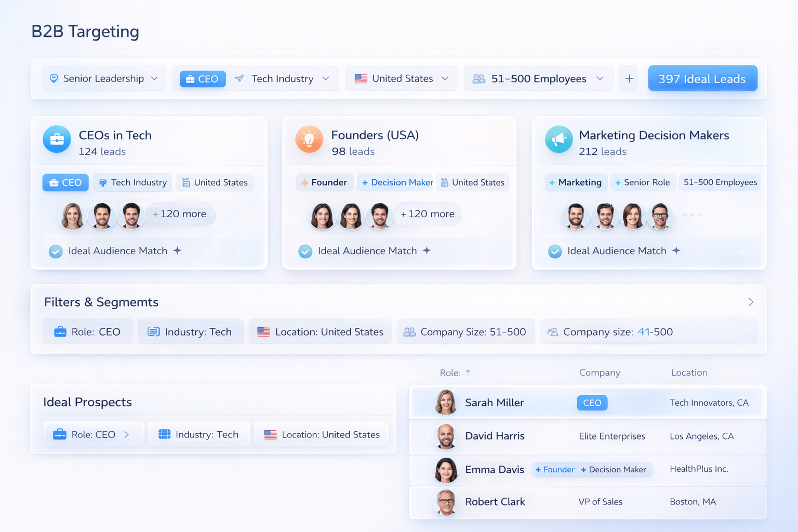Screen dimensions: 798x532
Task: Select the Company column header
Action: (599, 373)
